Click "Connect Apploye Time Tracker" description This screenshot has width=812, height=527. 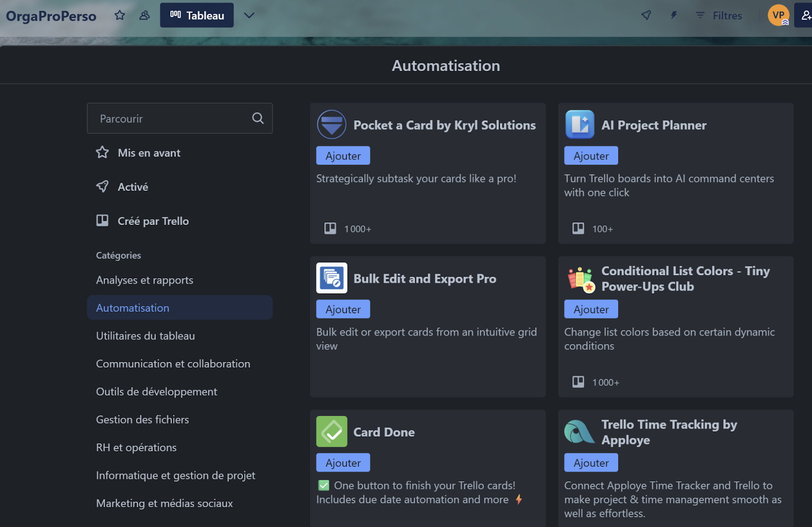673,500
